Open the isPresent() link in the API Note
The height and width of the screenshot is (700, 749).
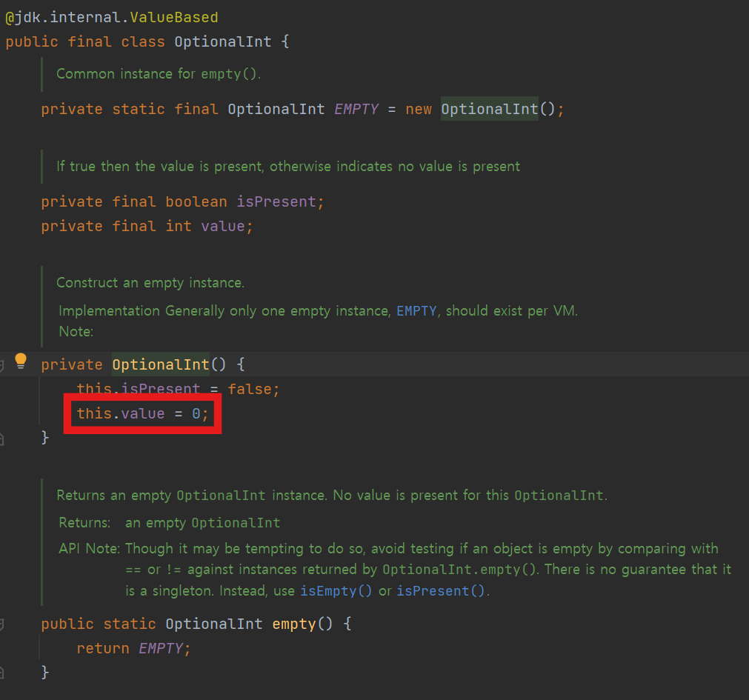pos(440,590)
